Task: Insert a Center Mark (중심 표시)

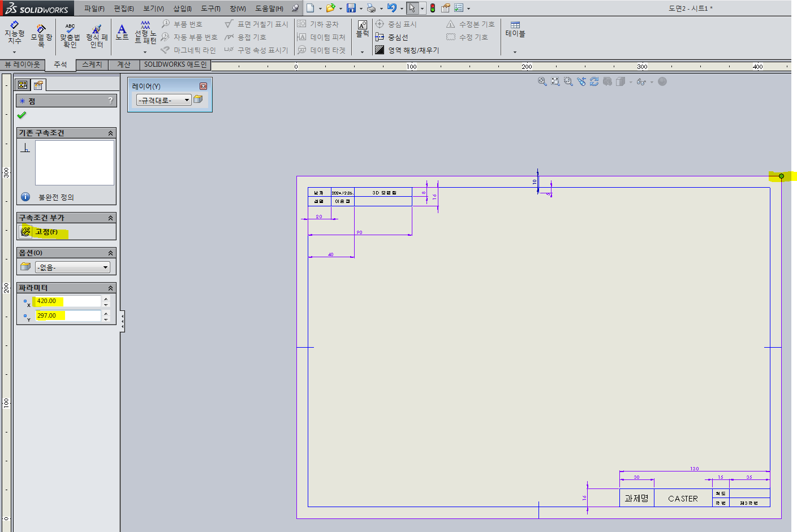Action: click(x=395, y=24)
